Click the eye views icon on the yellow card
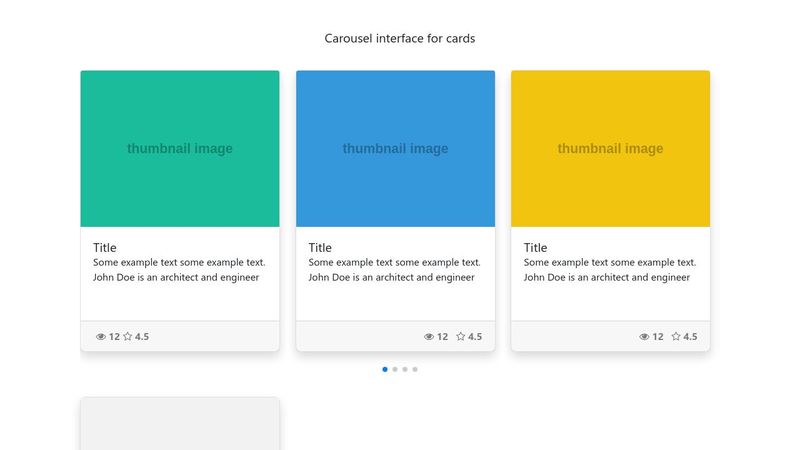The width and height of the screenshot is (800, 450). pyautogui.click(x=645, y=337)
